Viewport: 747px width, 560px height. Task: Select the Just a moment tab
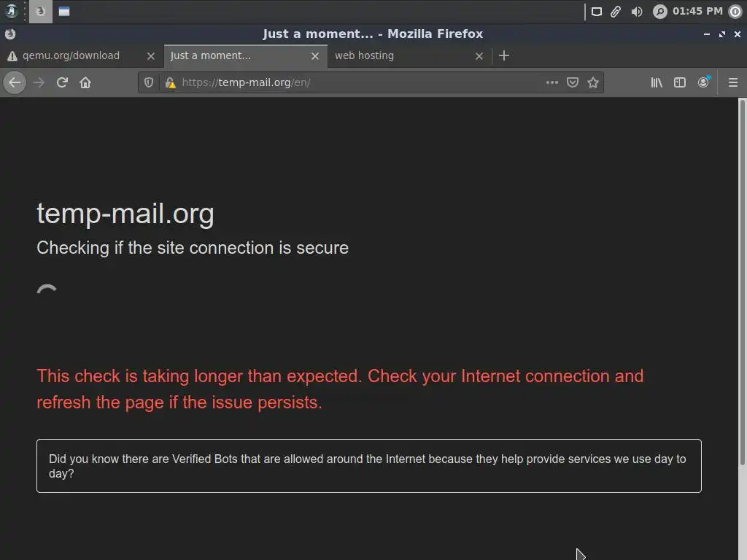click(245, 55)
